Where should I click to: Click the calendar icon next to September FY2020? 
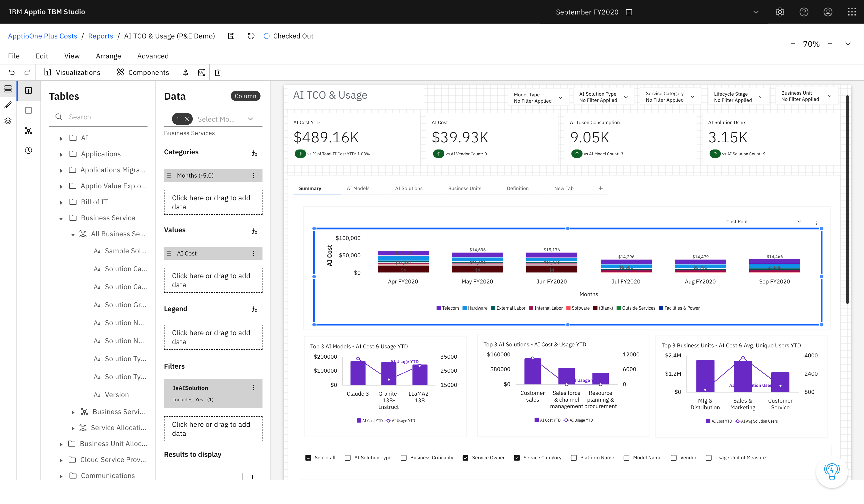[x=629, y=12]
